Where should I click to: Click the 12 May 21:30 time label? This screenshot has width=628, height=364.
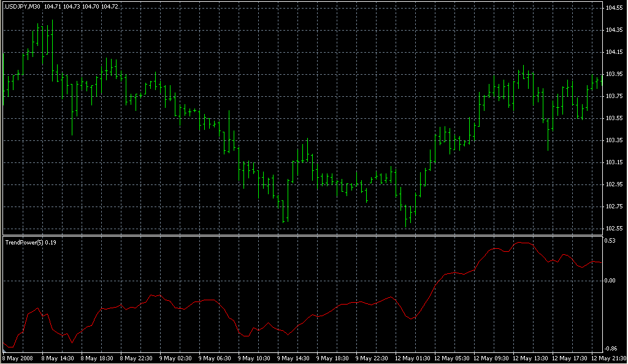pyautogui.click(x=609, y=358)
